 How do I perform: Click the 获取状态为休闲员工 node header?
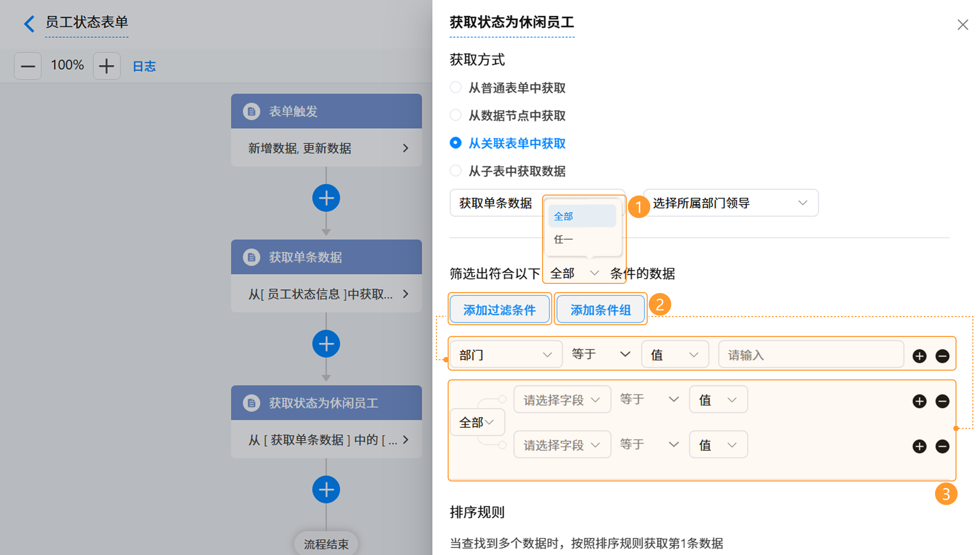point(326,403)
